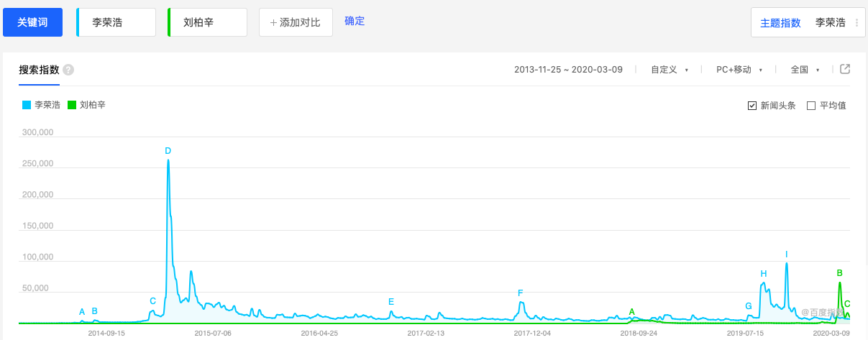Click the help question mark beside 搜索指数
Screen dimensions: 868x340
[68, 70]
